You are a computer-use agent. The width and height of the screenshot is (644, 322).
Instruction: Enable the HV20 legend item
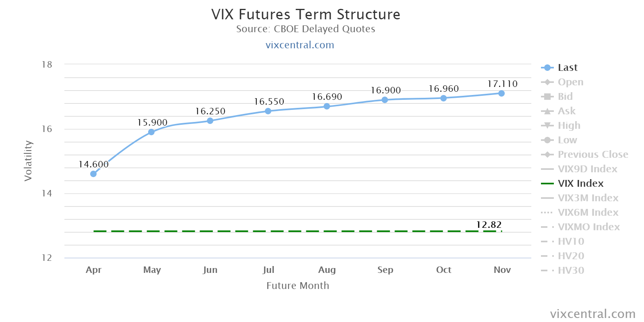tap(571, 256)
